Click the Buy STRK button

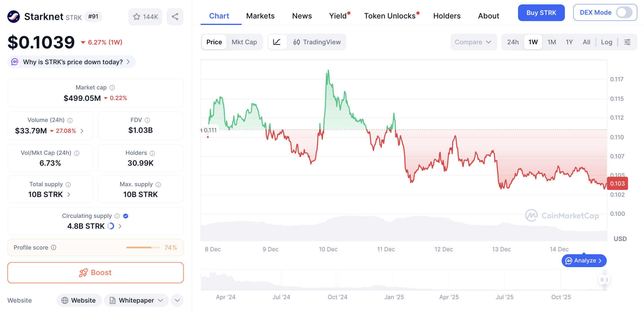[541, 13]
